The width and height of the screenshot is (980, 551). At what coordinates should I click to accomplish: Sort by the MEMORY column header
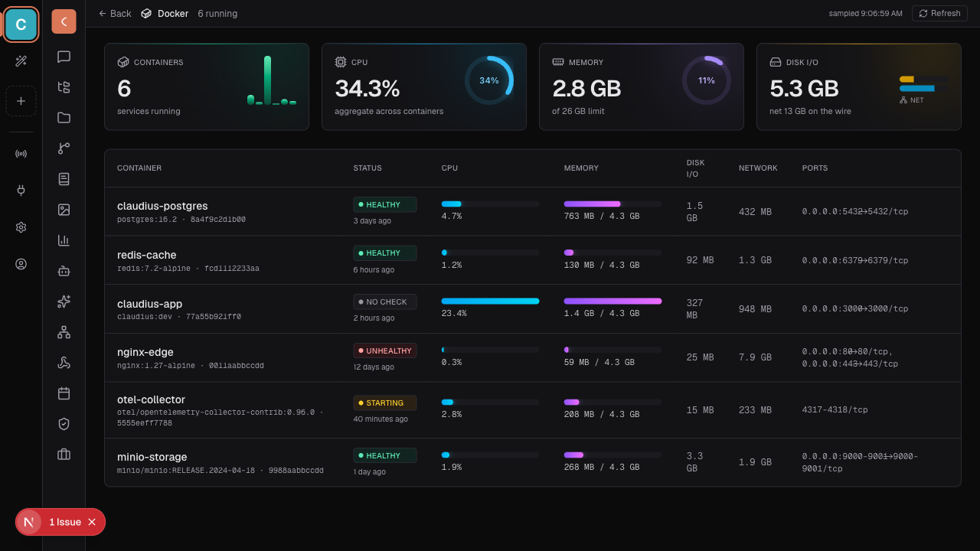point(581,168)
